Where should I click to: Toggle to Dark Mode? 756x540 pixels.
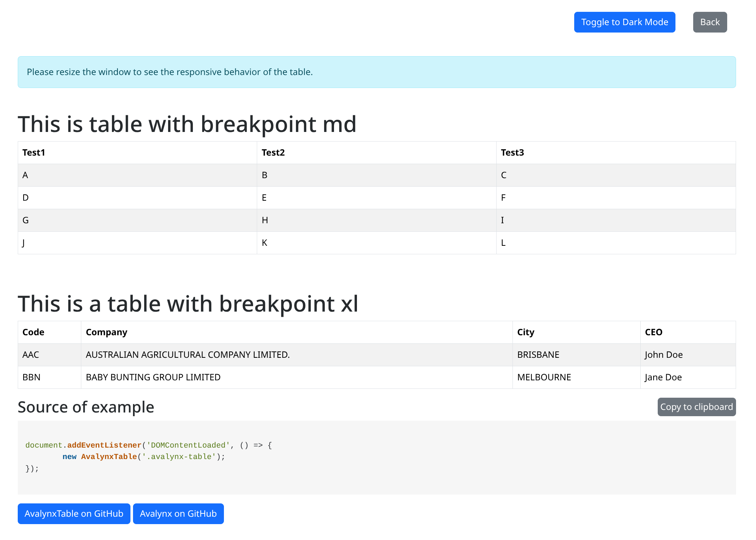(624, 22)
